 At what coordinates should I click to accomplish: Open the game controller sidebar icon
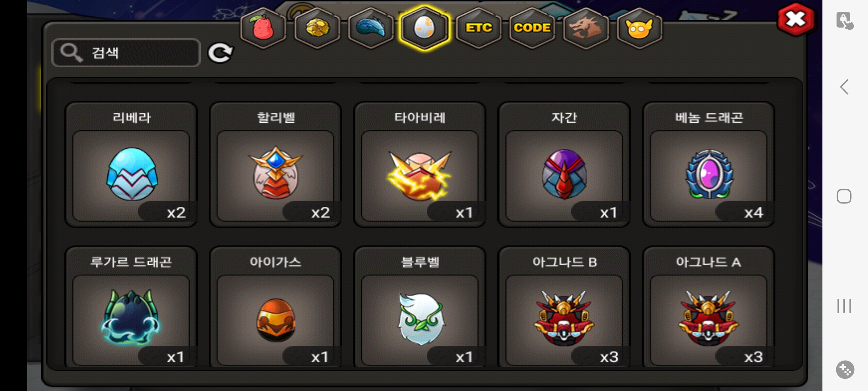pos(845,370)
